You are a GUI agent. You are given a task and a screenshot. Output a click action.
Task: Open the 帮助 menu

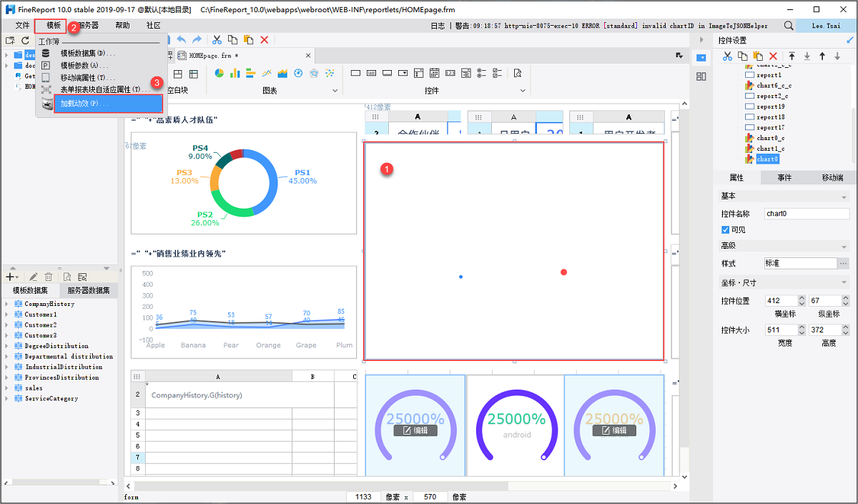[x=123, y=25]
